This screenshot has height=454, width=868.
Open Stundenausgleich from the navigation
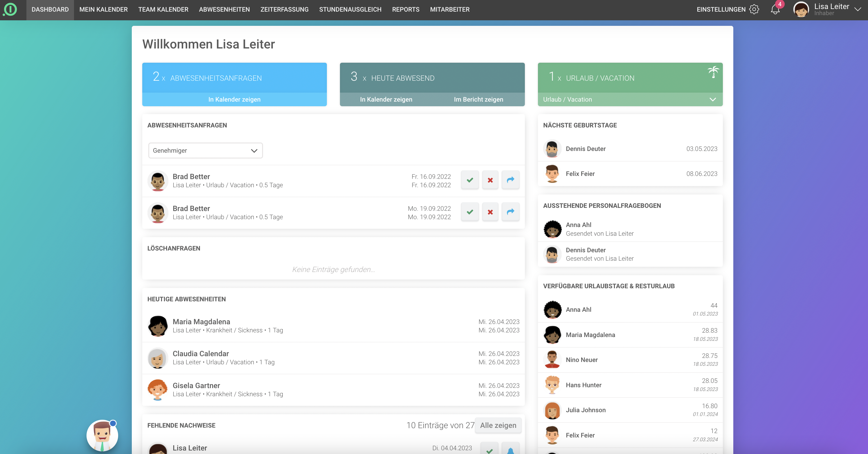point(350,10)
